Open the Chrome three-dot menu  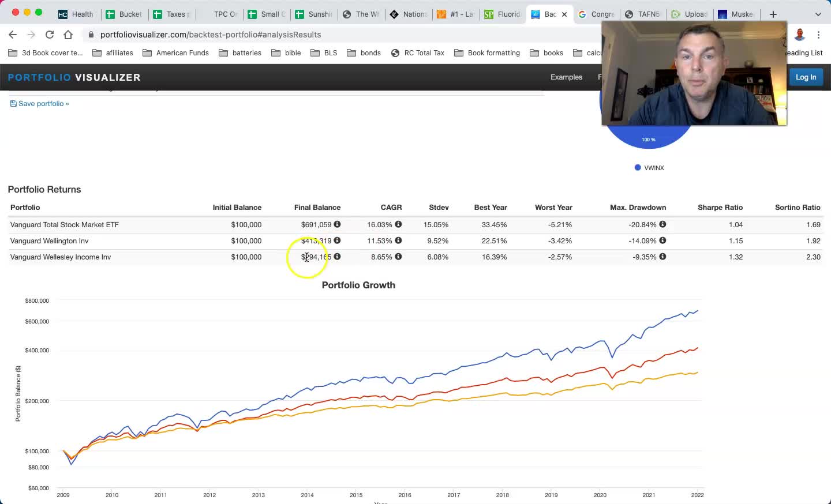click(818, 35)
